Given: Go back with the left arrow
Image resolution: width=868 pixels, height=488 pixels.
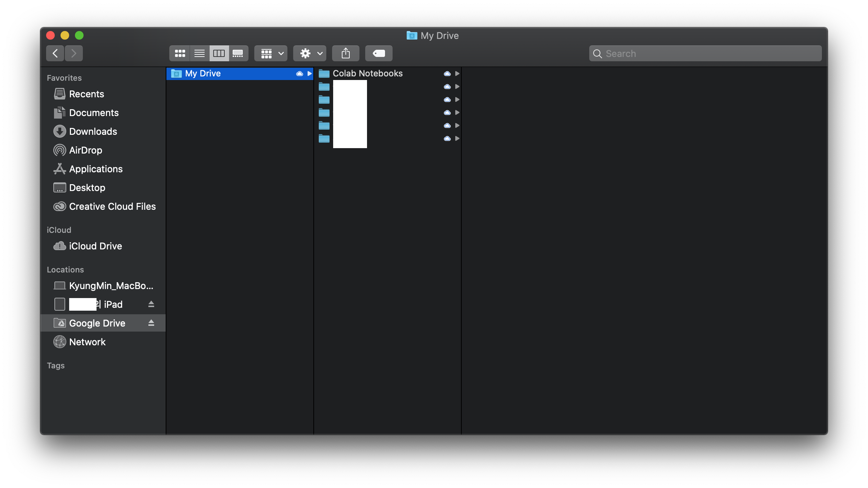Looking at the screenshot, I should pos(55,53).
